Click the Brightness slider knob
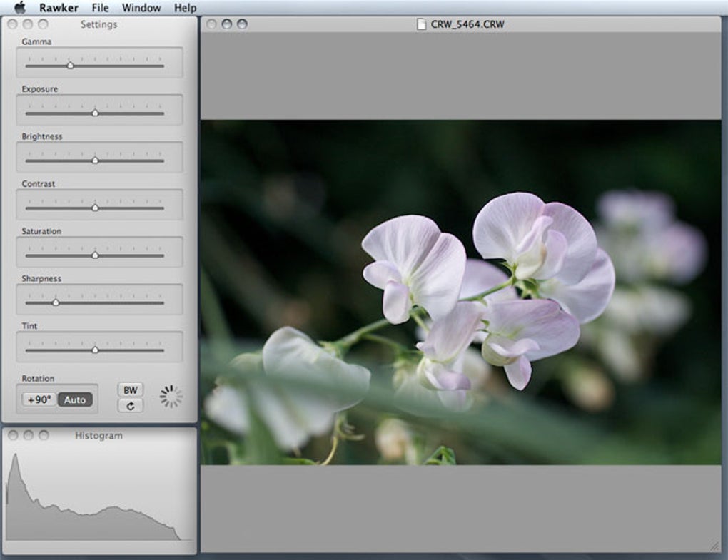728x560 pixels. click(x=95, y=161)
